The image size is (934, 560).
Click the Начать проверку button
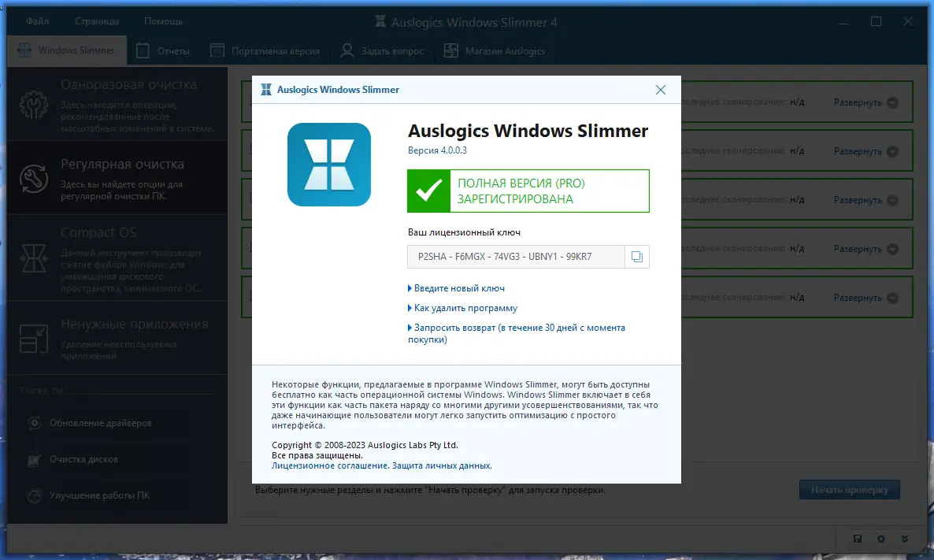tap(850, 490)
